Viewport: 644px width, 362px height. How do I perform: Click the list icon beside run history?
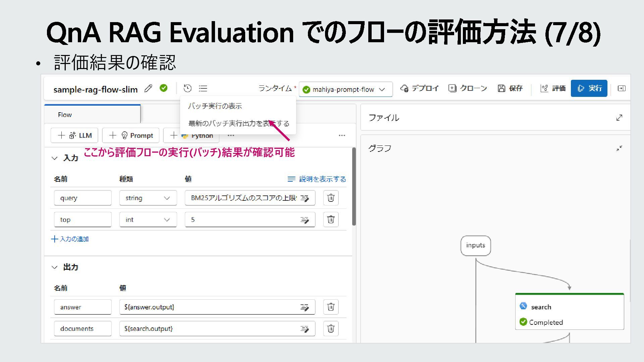(203, 88)
